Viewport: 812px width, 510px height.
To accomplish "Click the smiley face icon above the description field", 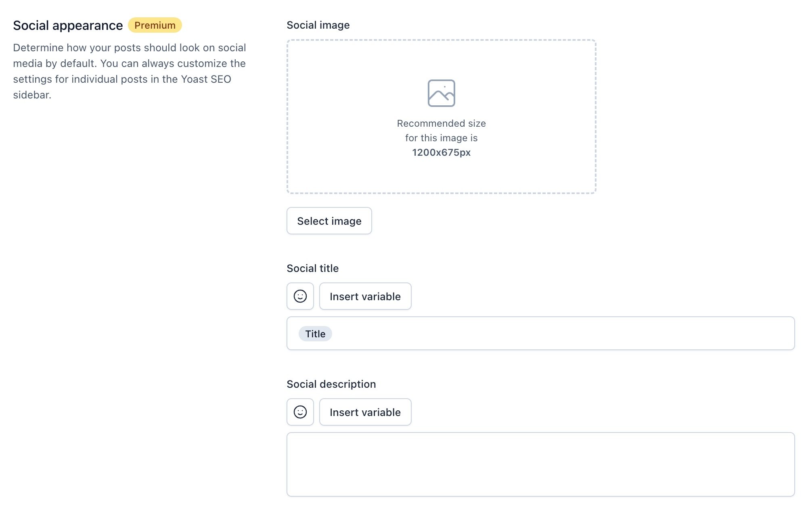I will tap(300, 412).
